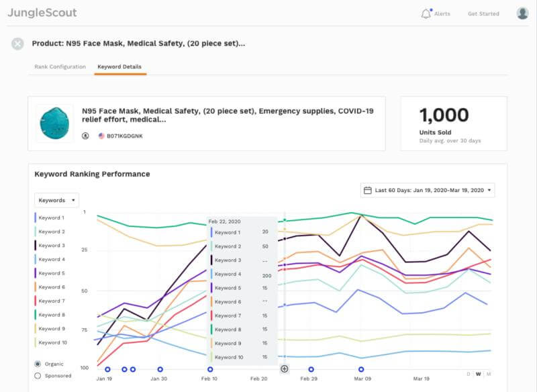Viewport: 537px width, 392px height.
Task: Click the event marker at Mar 09
Action: [361, 369]
